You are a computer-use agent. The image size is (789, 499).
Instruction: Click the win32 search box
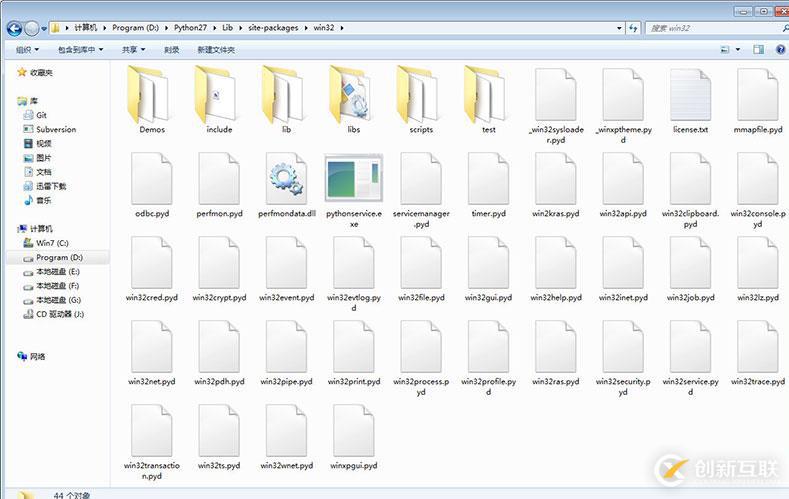click(x=715, y=28)
